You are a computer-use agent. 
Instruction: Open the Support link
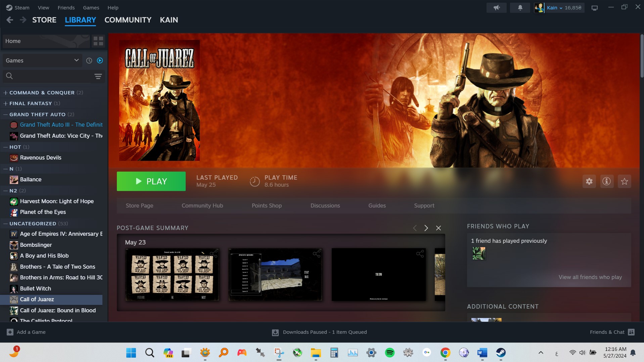(424, 206)
